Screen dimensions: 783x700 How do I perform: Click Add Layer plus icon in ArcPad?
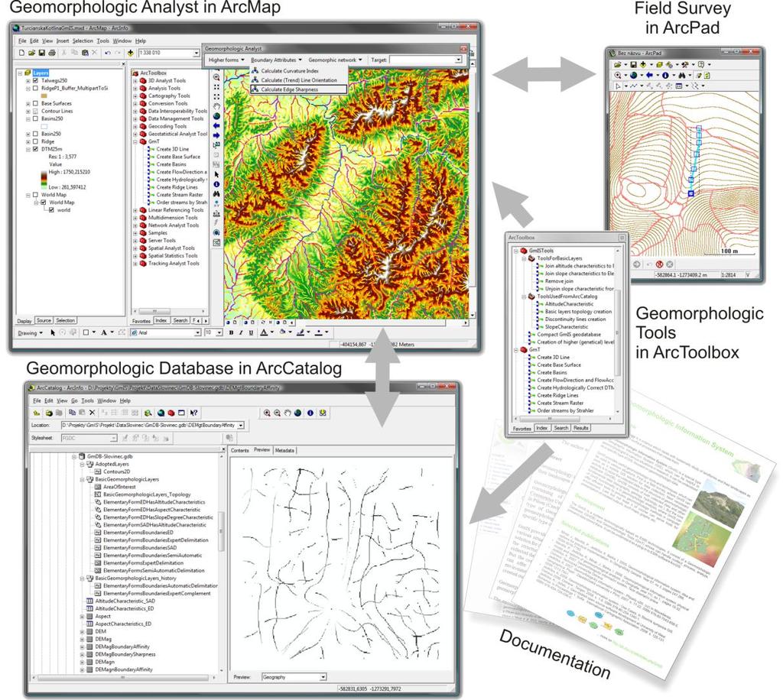643,64
